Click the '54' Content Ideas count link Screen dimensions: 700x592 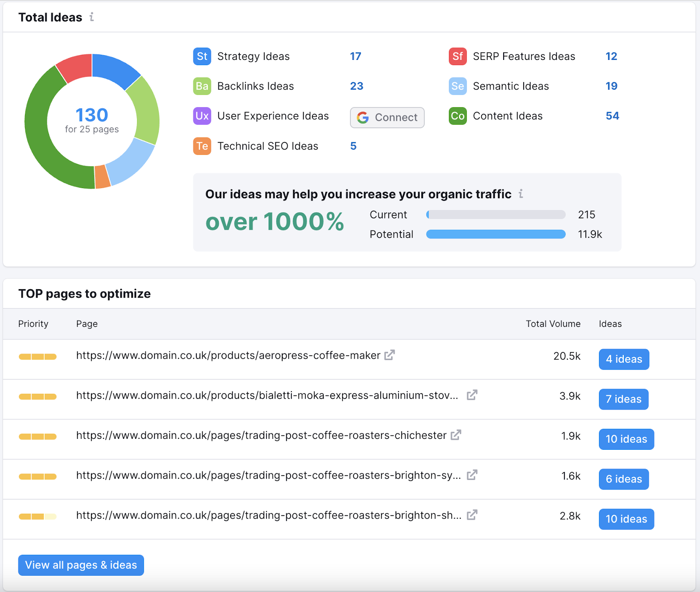point(612,116)
